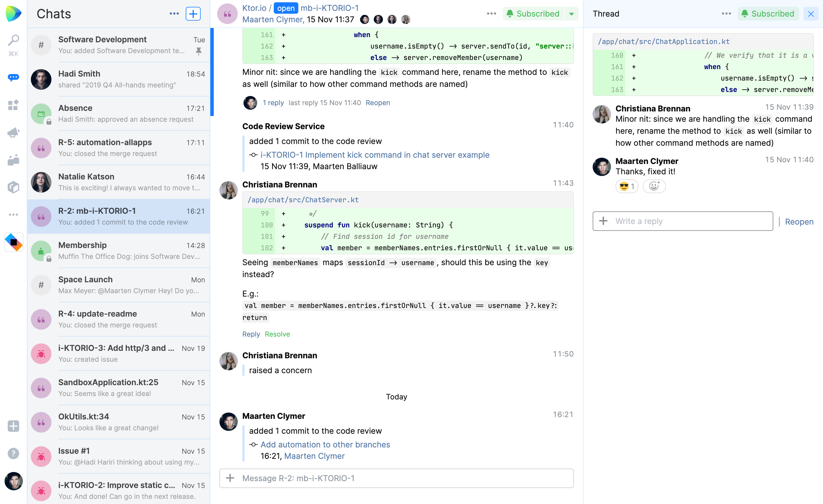823x504 pixels.
Task: Toggle the Subscribed bell in review header
Action: pos(533,14)
